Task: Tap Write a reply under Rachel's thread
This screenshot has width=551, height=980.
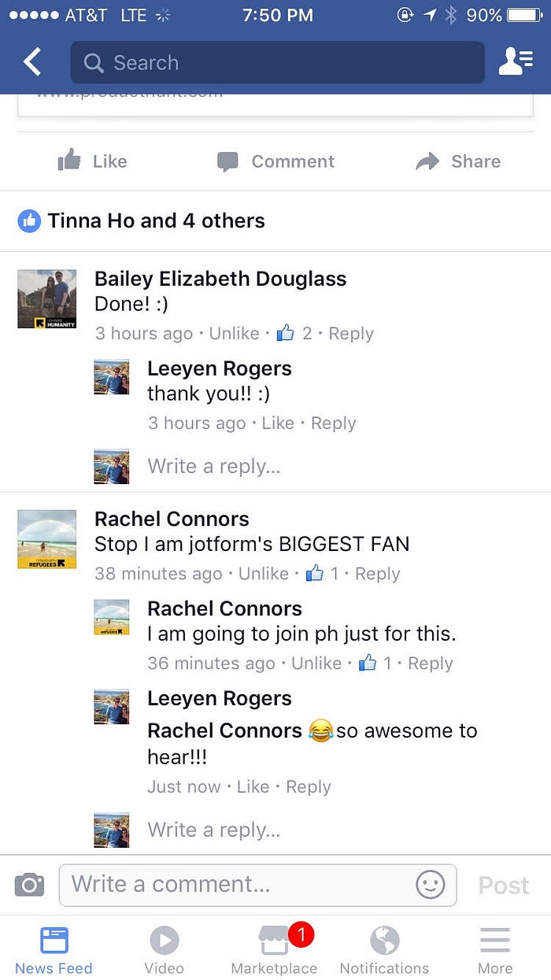Action: [x=213, y=830]
